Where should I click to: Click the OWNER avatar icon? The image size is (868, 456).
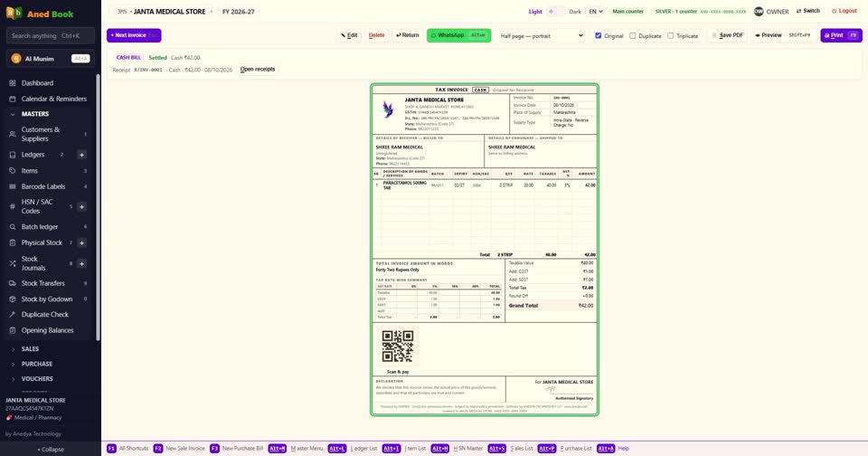759,11
